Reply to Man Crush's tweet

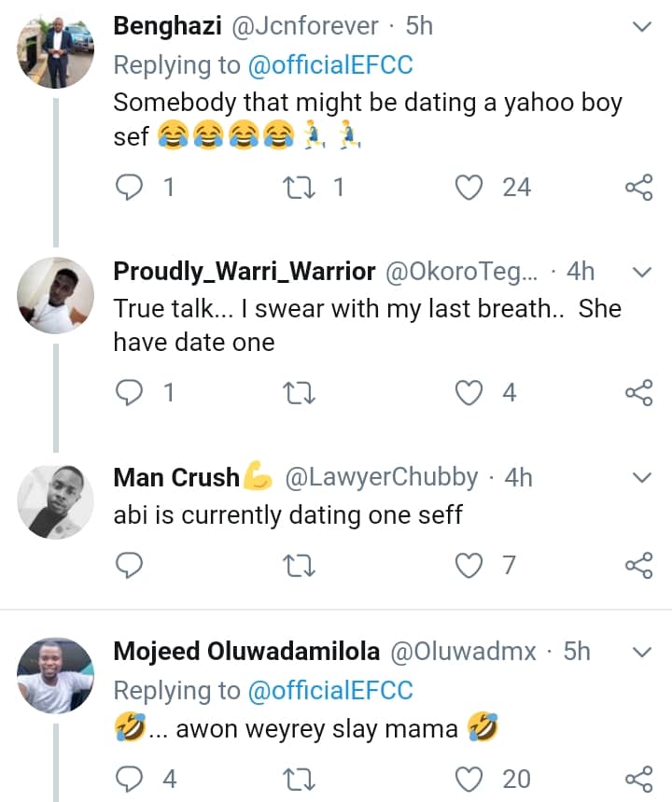[x=127, y=565]
